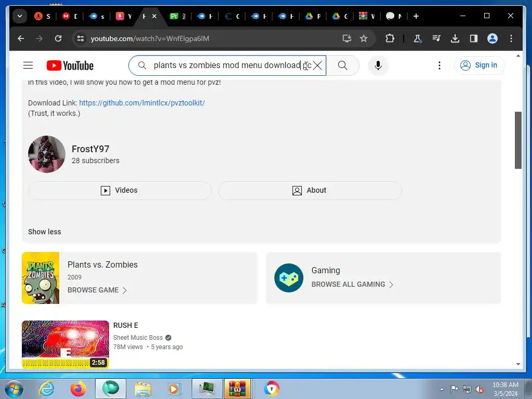
Task: Open Windows Explorer folder on taskbar
Action: [143, 389]
